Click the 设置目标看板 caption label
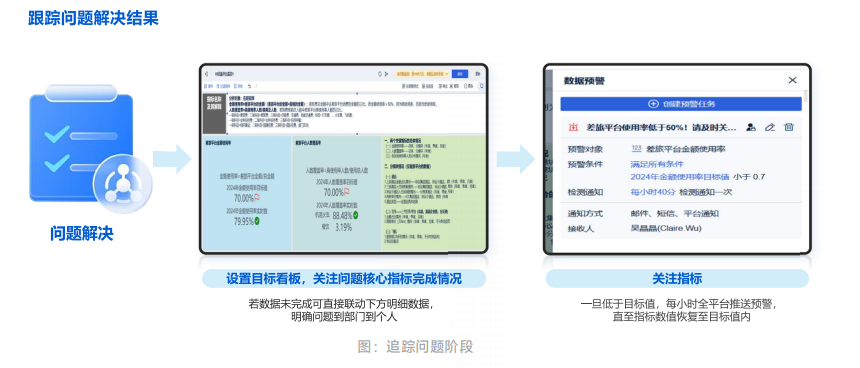The width and height of the screenshot is (860, 368). [344, 279]
